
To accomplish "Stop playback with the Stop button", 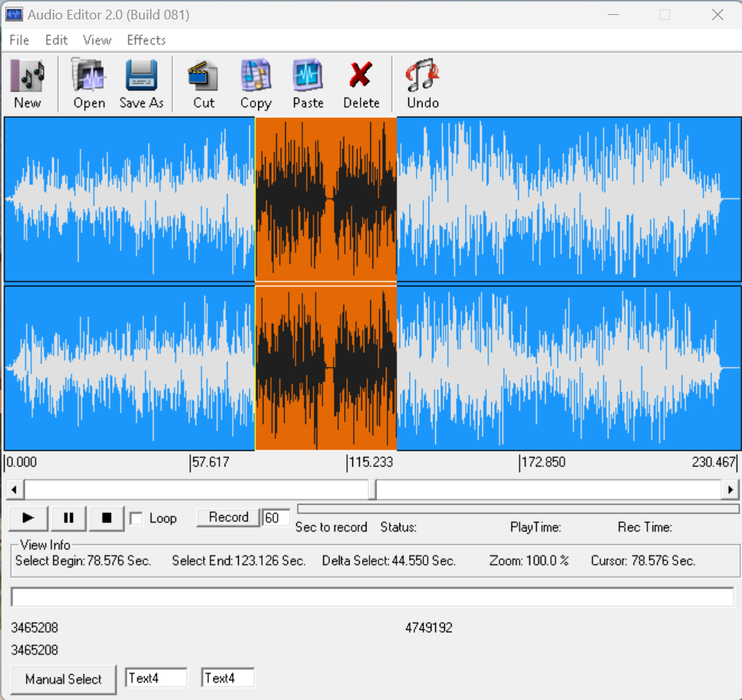I will click(107, 519).
